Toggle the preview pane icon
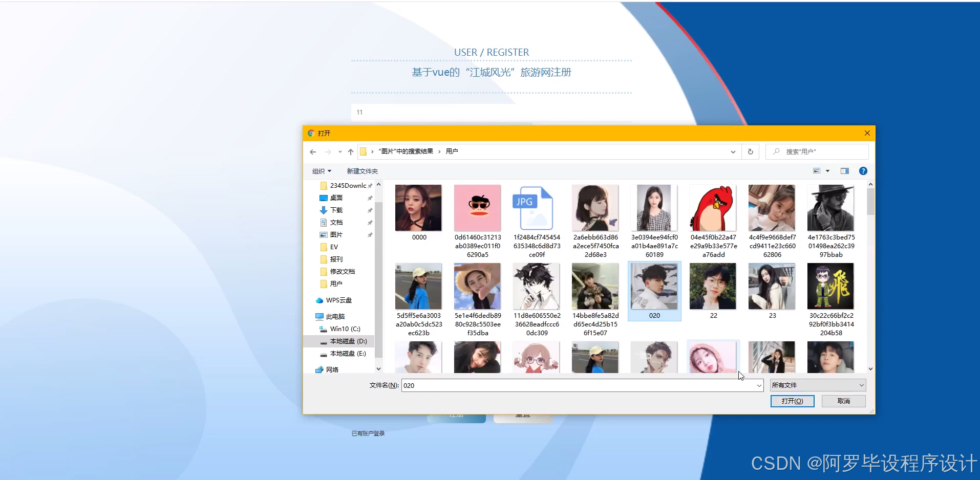The image size is (980, 480). [x=845, y=171]
